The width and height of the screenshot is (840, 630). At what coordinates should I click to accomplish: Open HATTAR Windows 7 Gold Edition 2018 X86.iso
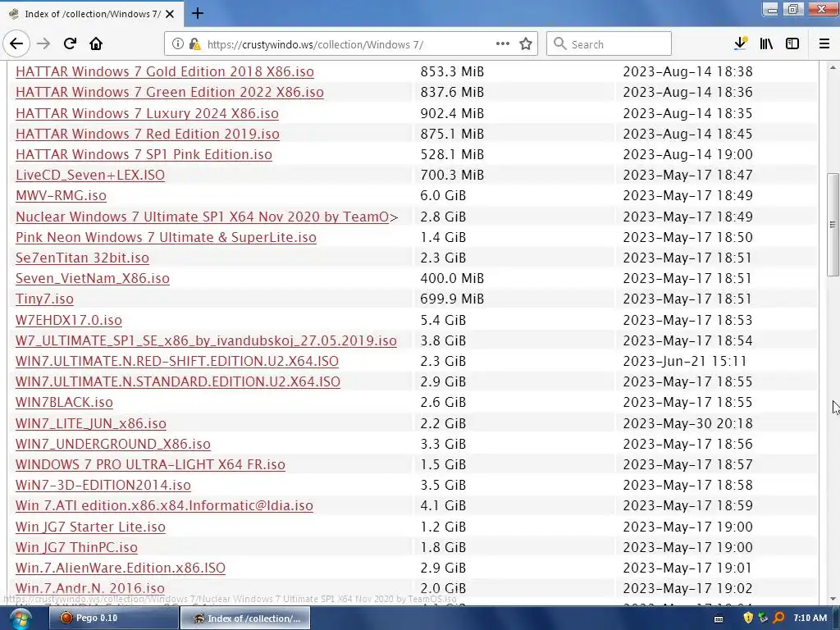164,72
